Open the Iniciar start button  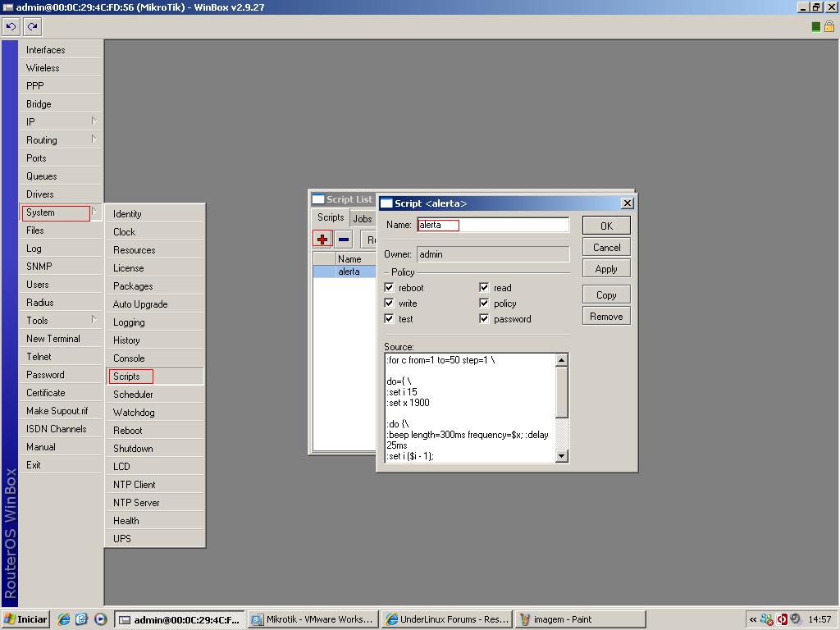point(25,619)
